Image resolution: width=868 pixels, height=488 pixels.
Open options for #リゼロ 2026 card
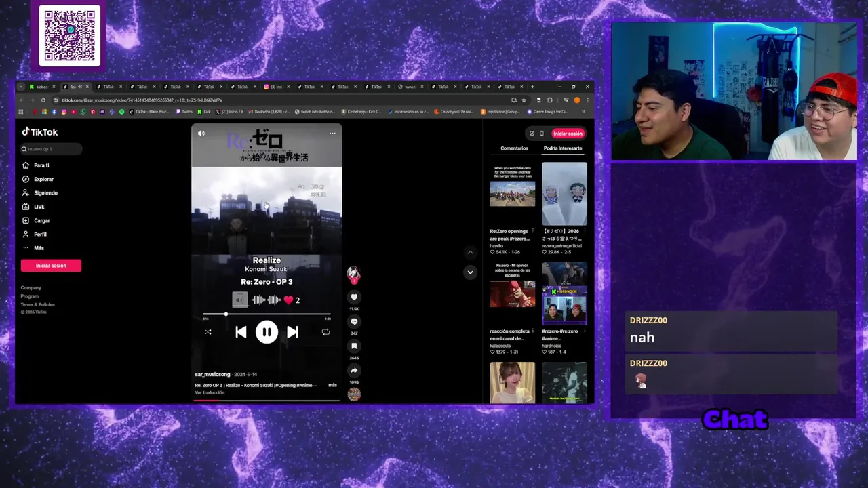pyautogui.click(x=585, y=232)
